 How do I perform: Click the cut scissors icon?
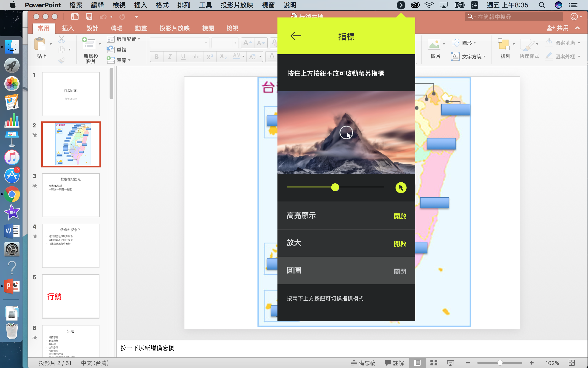point(62,39)
